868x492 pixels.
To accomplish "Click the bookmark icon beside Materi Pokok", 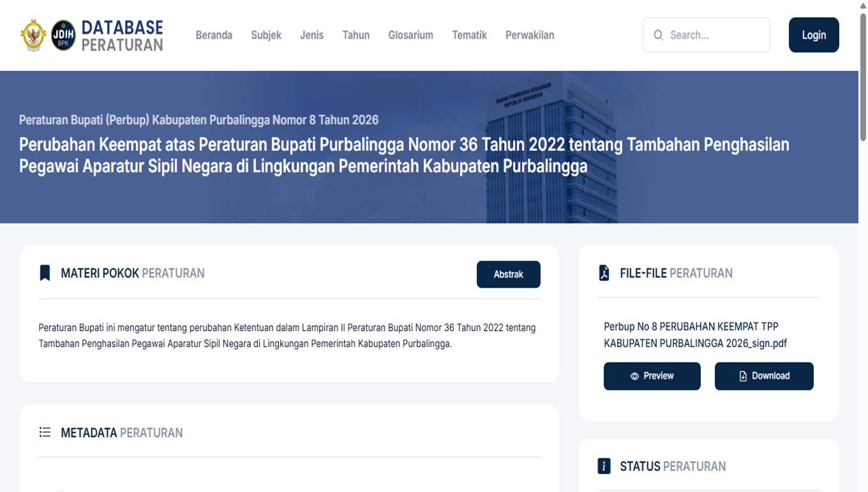I will (45, 273).
